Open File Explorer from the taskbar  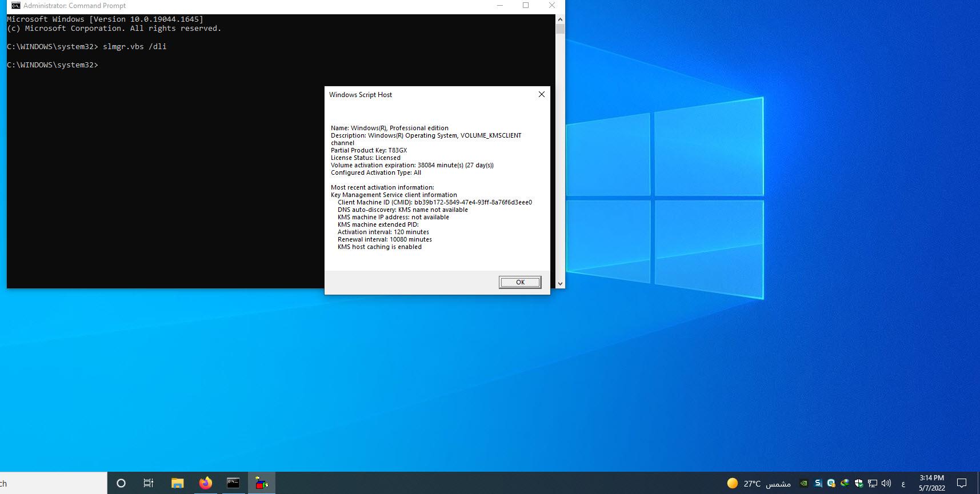click(x=177, y=483)
